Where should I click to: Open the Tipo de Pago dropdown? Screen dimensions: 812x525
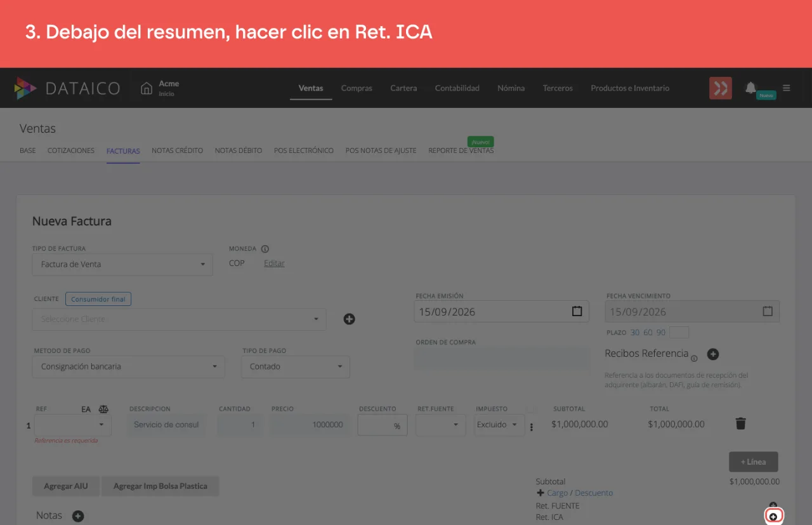(x=296, y=367)
